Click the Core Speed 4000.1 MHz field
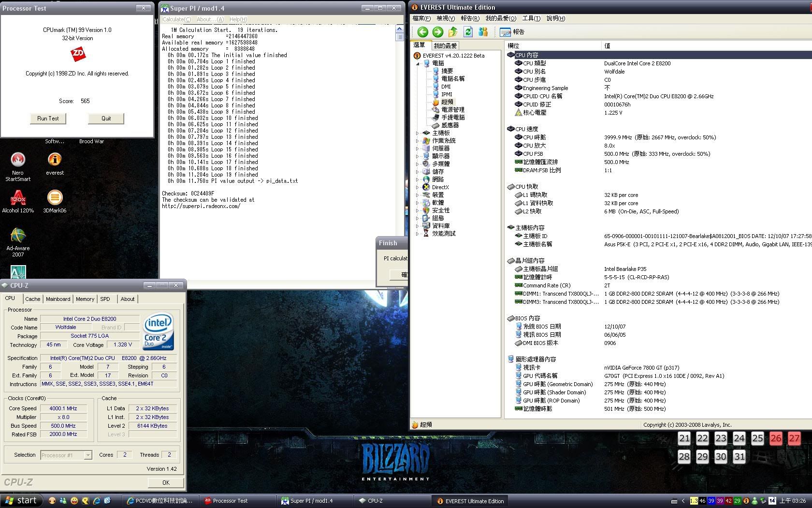The height and width of the screenshot is (508, 812). pos(63,409)
